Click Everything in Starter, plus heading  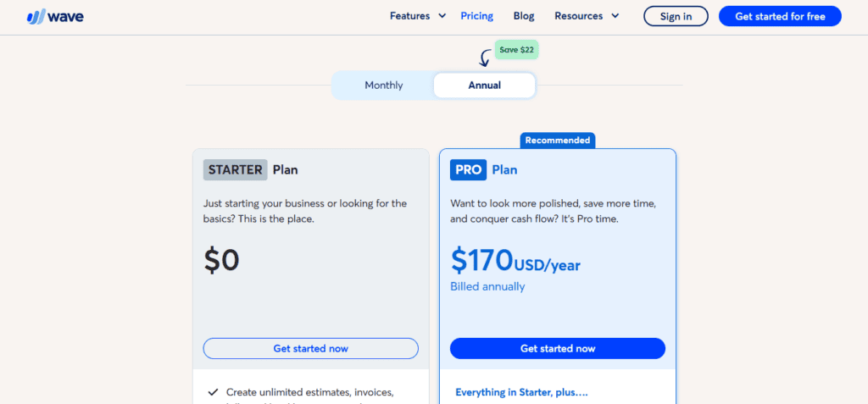(x=521, y=392)
